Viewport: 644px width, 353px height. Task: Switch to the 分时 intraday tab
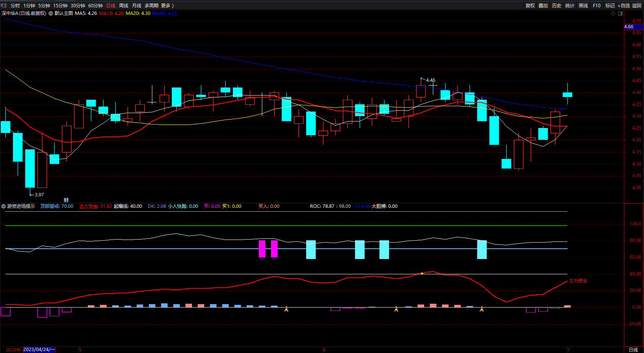tap(15, 5)
